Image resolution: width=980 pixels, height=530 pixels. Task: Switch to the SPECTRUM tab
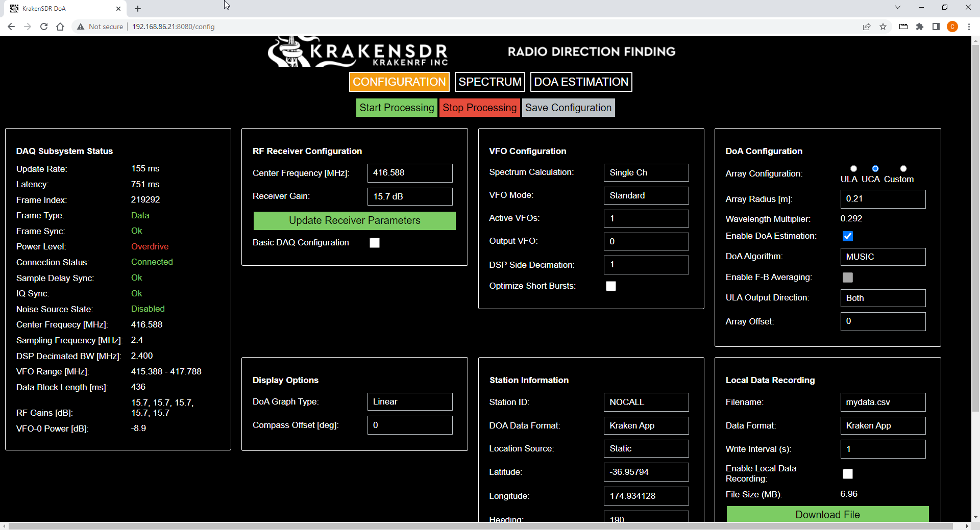(490, 82)
